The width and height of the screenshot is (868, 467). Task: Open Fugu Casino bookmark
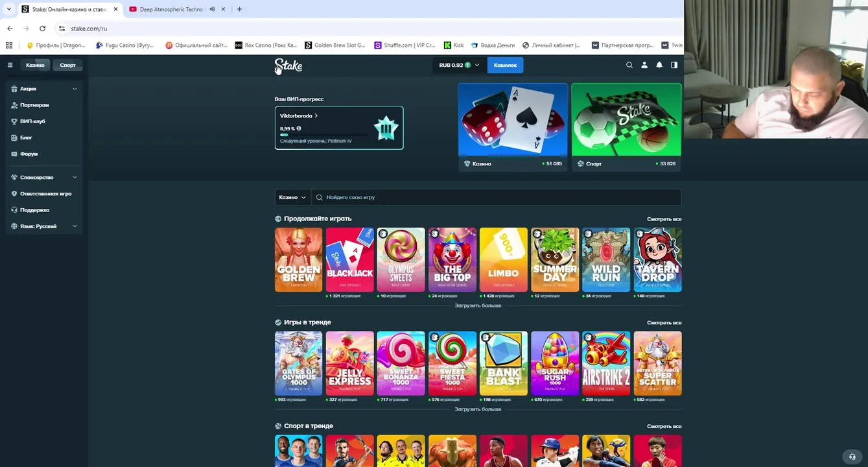point(124,45)
